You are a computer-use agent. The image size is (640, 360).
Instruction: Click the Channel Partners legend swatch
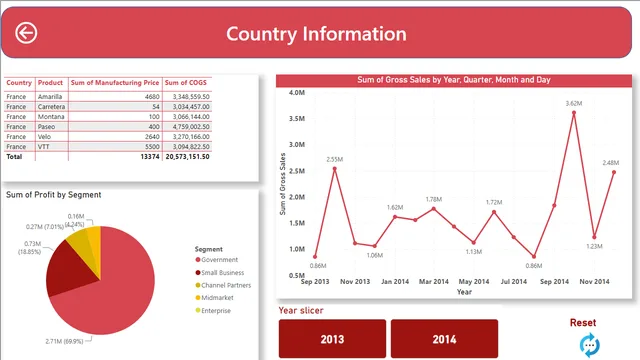198,285
